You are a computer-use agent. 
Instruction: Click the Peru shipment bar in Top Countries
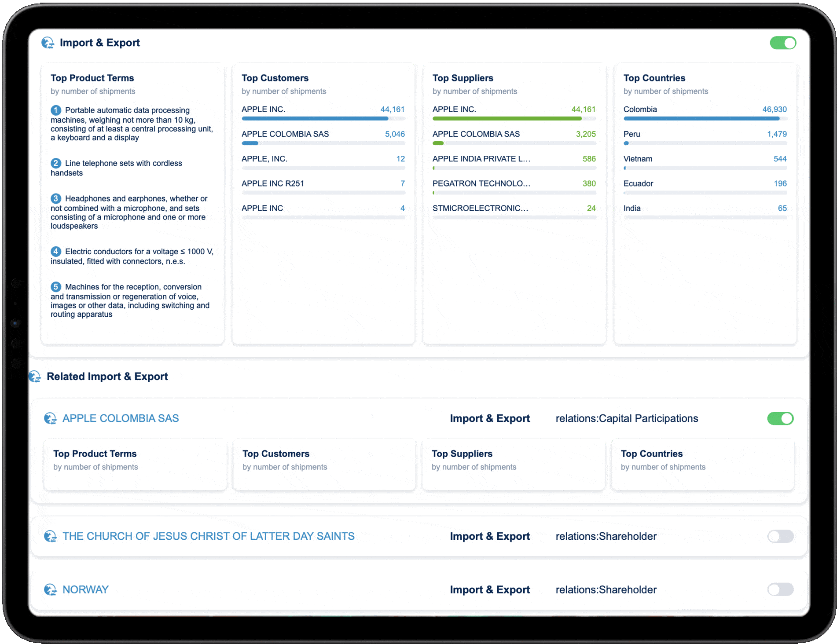tap(705, 143)
